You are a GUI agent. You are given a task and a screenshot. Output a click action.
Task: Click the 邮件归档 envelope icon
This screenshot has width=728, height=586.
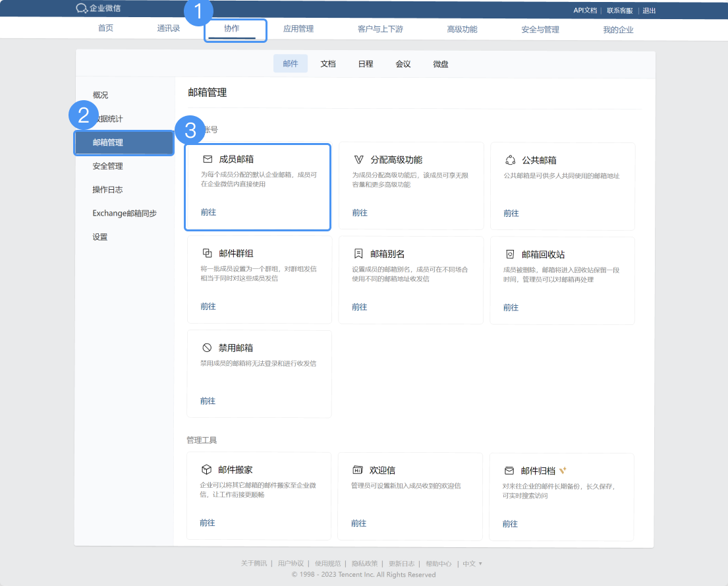(x=508, y=470)
